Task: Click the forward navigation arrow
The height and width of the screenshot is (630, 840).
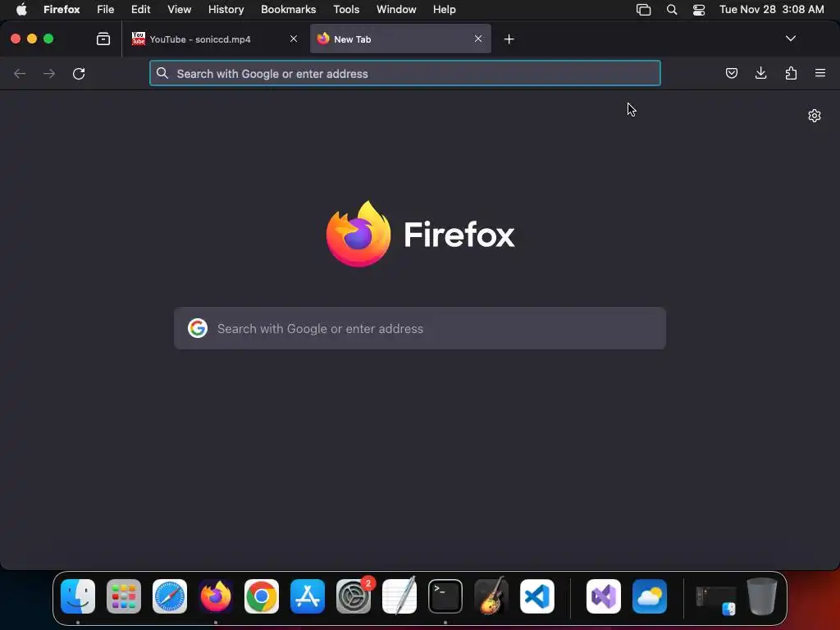Action: coord(49,73)
